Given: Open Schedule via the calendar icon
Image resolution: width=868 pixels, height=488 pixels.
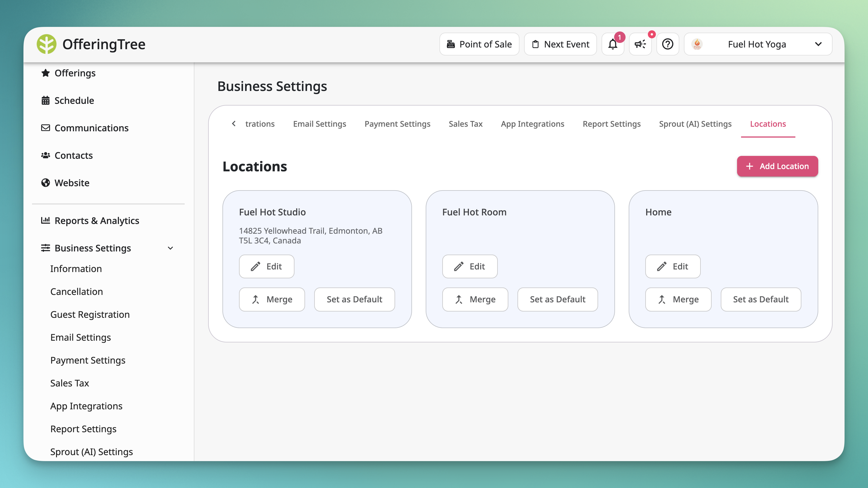Looking at the screenshot, I should (46, 100).
